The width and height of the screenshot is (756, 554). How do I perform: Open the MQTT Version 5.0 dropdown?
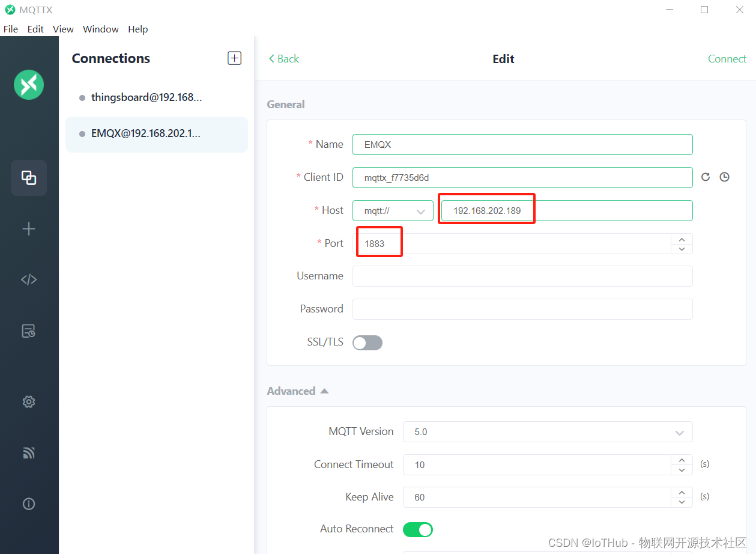click(x=548, y=432)
